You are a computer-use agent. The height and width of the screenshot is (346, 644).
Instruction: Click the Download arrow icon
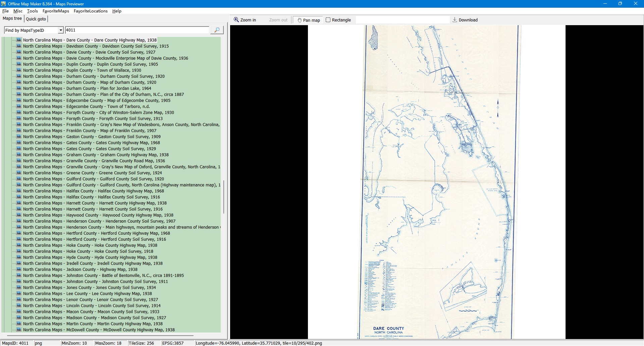[x=455, y=20]
